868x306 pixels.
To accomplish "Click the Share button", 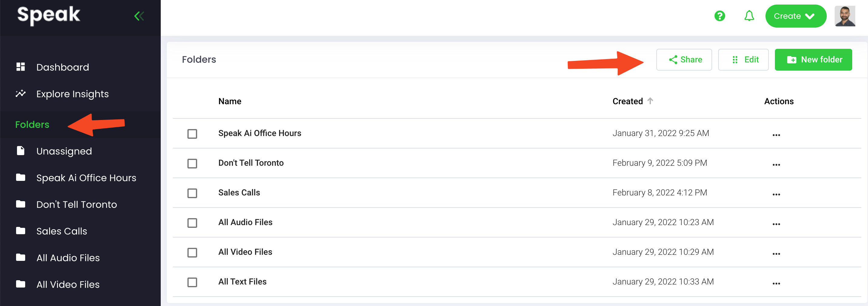I will click(684, 60).
